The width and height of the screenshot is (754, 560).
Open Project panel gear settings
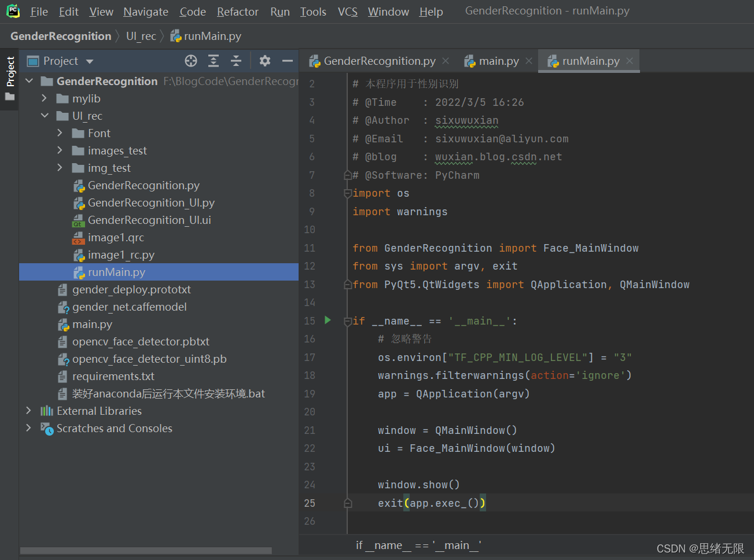coord(265,61)
